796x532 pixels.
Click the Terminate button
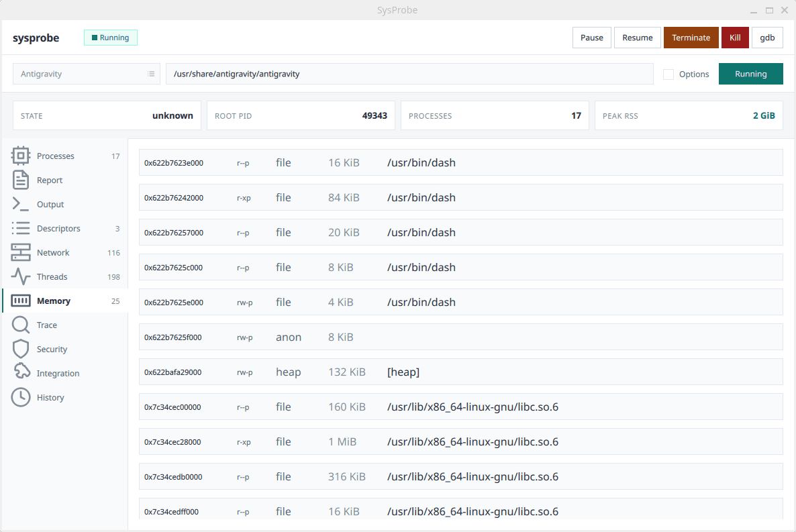click(x=691, y=38)
